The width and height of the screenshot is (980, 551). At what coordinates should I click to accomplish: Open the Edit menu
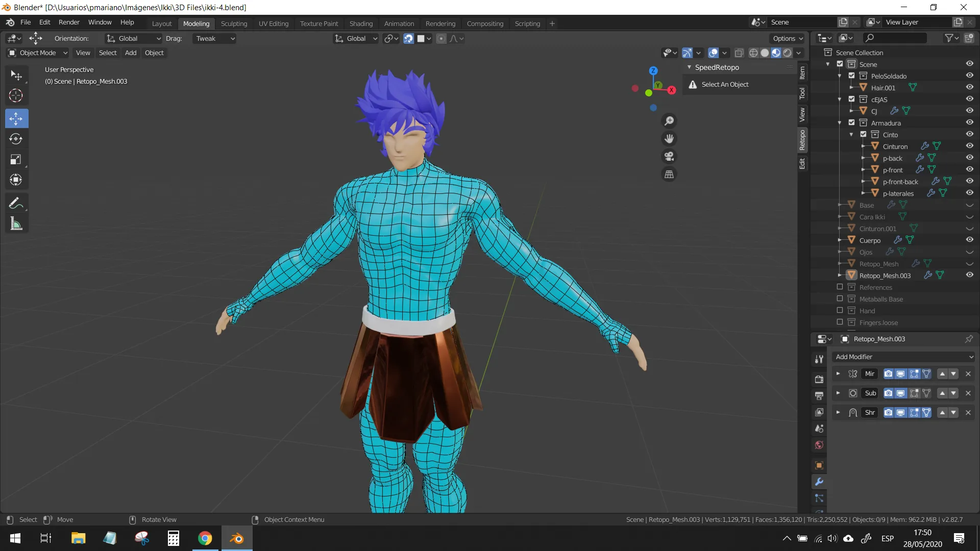tap(45, 22)
